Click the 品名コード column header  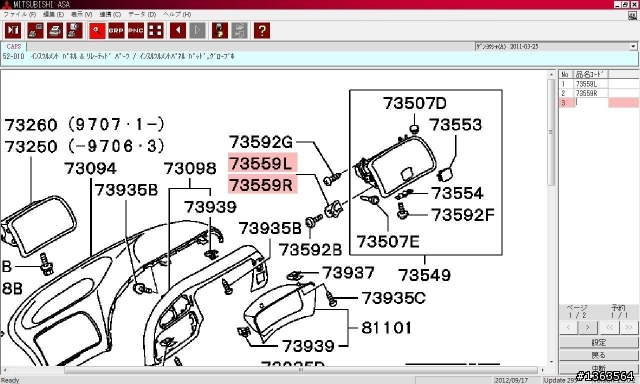[x=591, y=74]
